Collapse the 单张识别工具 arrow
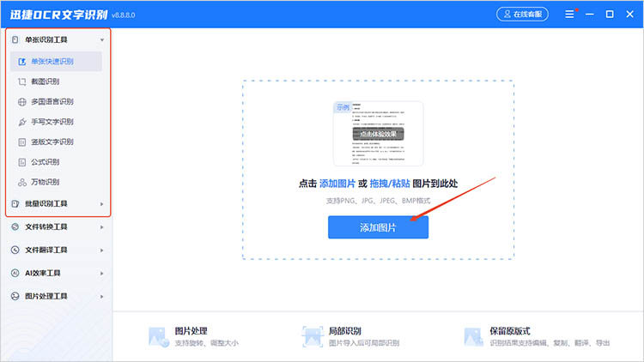Screen dimensions: 644x362 point(102,39)
